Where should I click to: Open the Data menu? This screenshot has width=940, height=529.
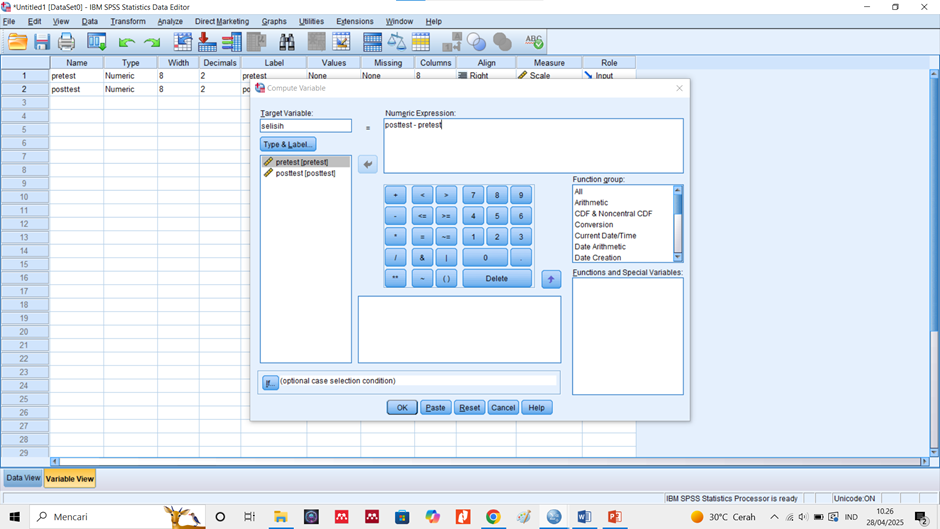tap(89, 21)
